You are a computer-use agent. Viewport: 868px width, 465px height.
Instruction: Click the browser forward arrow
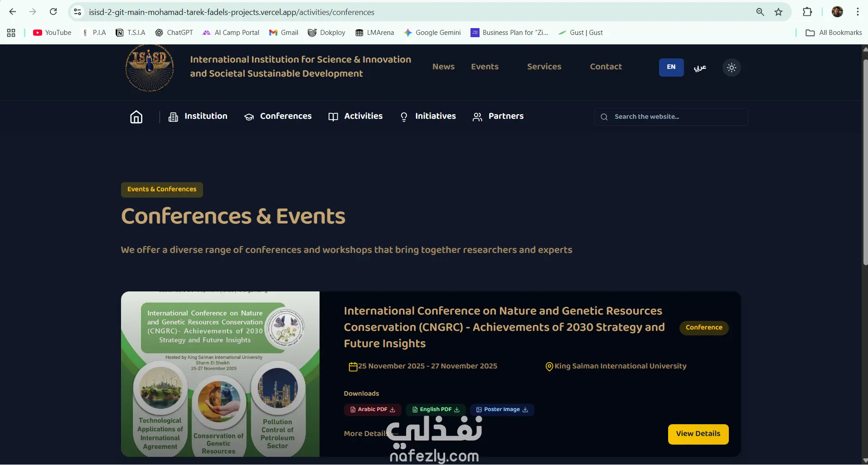33,12
